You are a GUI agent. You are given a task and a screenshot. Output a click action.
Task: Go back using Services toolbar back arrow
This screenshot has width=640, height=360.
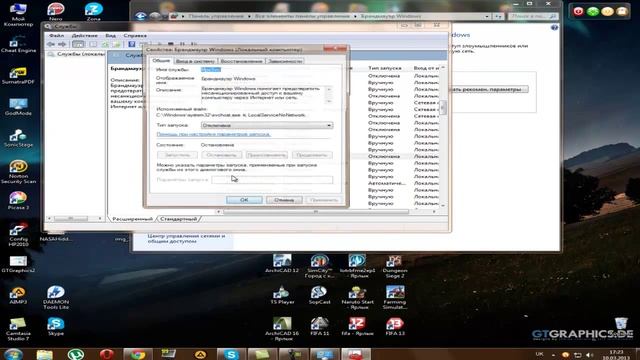51,44
